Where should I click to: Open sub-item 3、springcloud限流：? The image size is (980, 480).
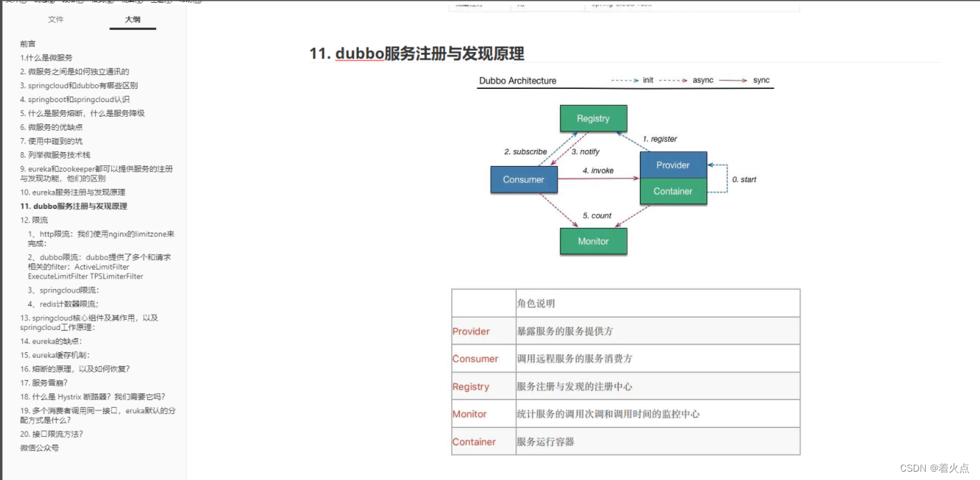63,290
